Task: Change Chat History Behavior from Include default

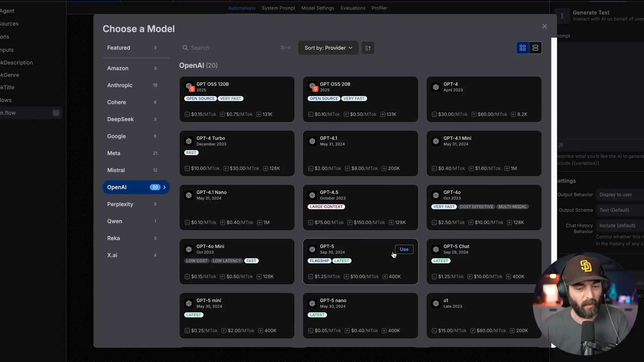Action: pyautogui.click(x=618, y=225)
